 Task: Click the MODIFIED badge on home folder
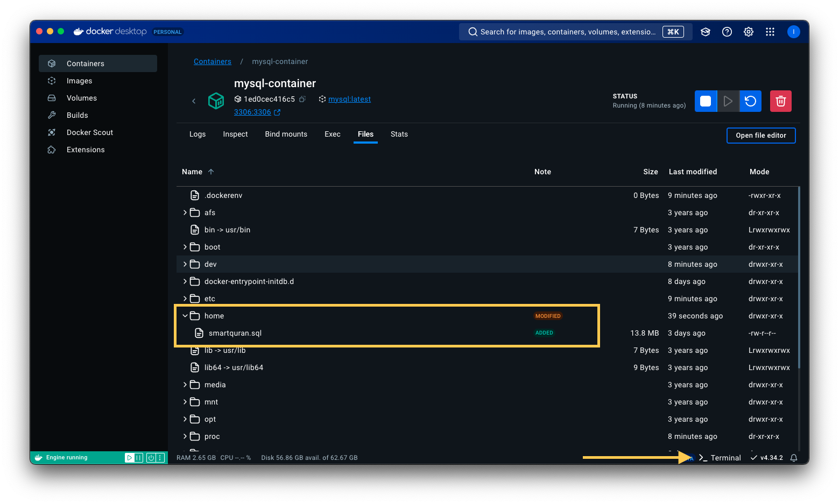point(548,316)
